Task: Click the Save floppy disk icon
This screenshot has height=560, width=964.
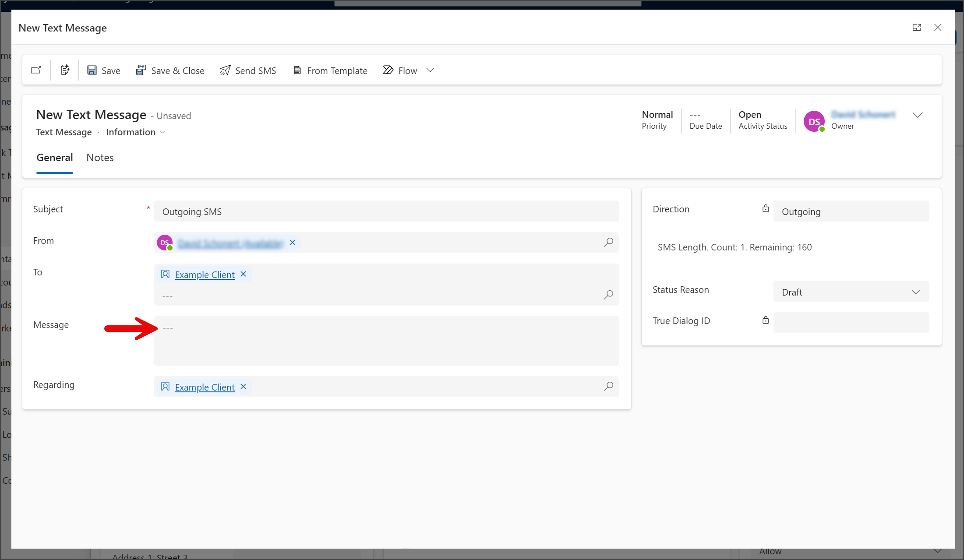Action: click(92, 70)
